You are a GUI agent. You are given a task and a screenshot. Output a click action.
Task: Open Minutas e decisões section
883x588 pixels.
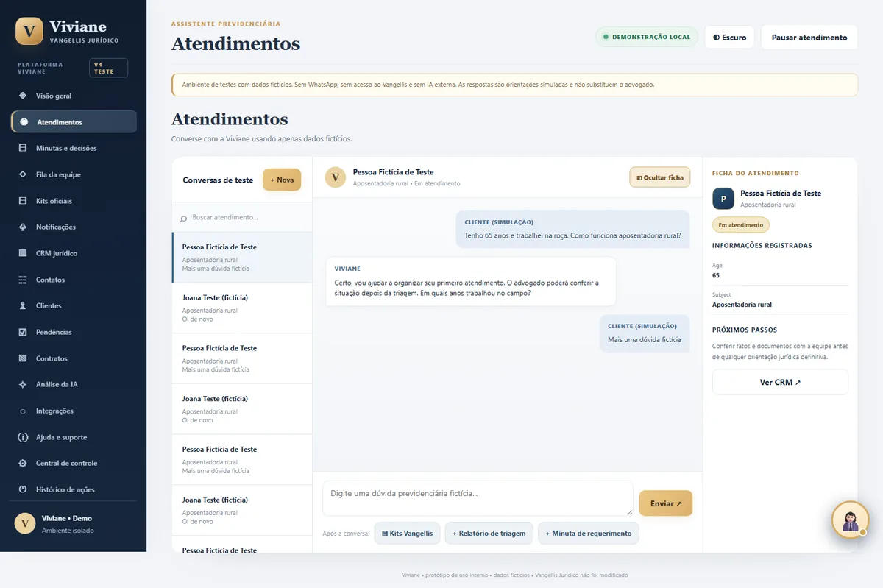(x=74, y=148)
